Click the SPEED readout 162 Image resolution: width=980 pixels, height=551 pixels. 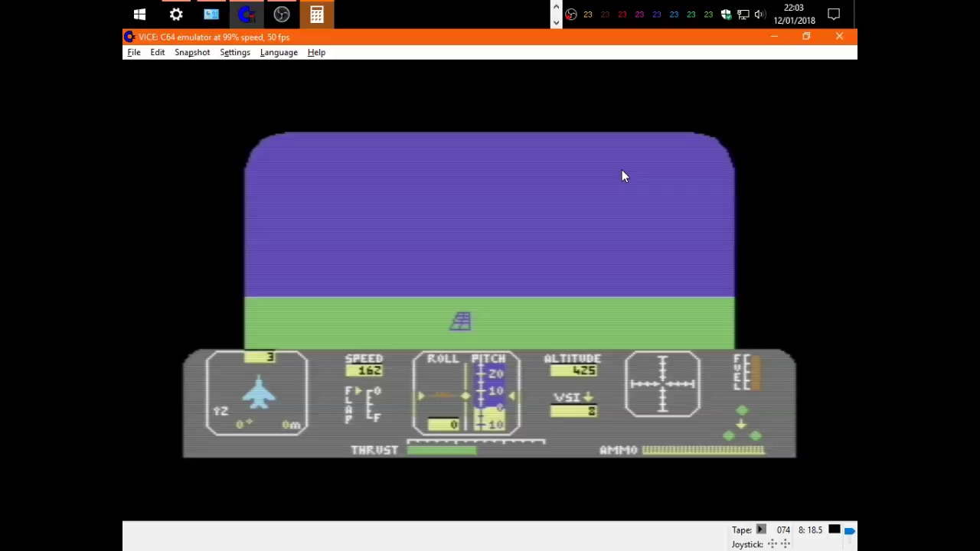click(364, 370)
